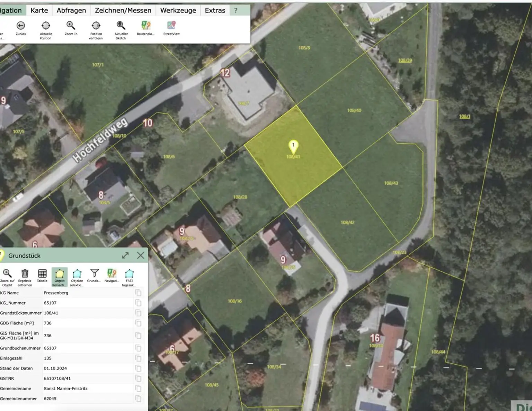Click parcel label 108/34 on the map
The height and width of the screenshot is (411, 532).
274,367
